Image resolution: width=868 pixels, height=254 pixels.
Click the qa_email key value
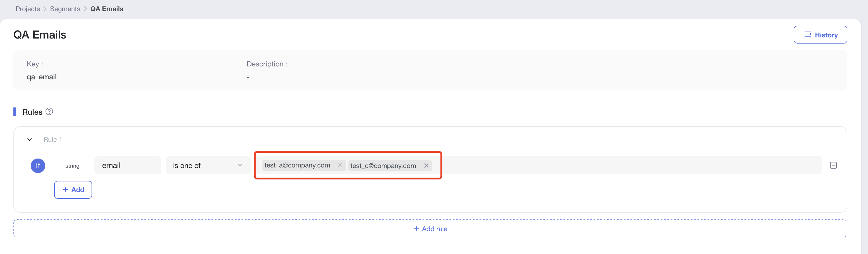coord(42,77)
